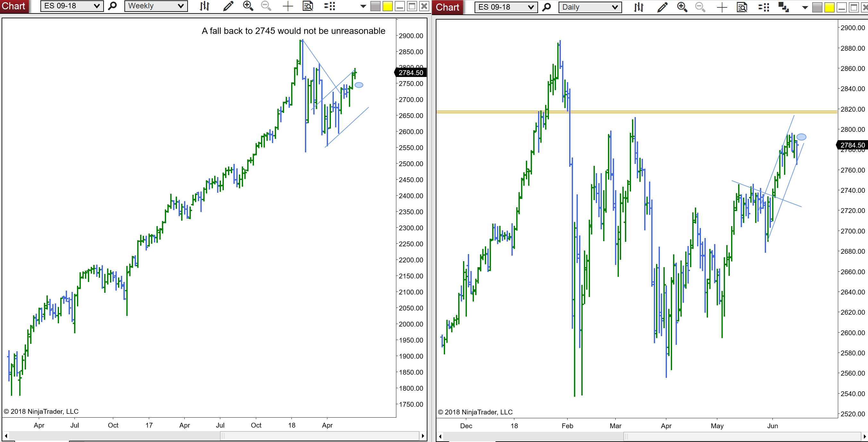This screenshot has width=868, height=442.
Task: Click scroll left arrow under Weekly chart
Action: (6, 436)
